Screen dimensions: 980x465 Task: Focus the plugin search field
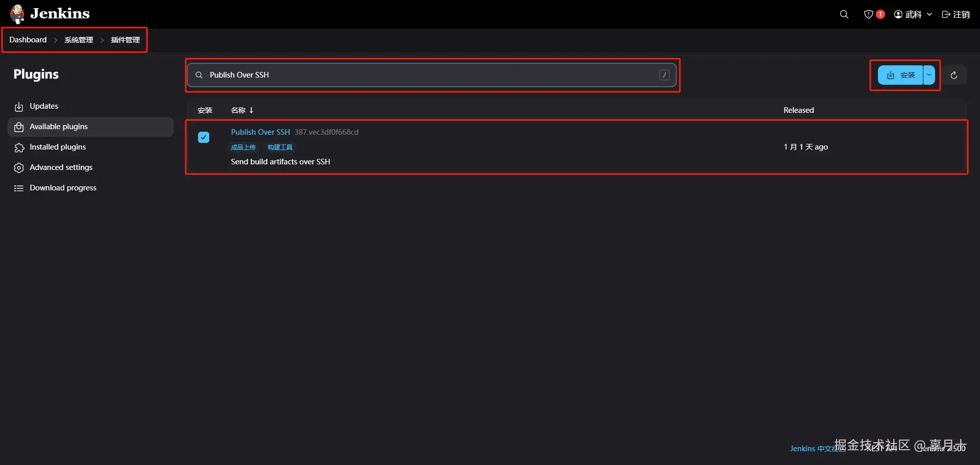pos(432,75)
